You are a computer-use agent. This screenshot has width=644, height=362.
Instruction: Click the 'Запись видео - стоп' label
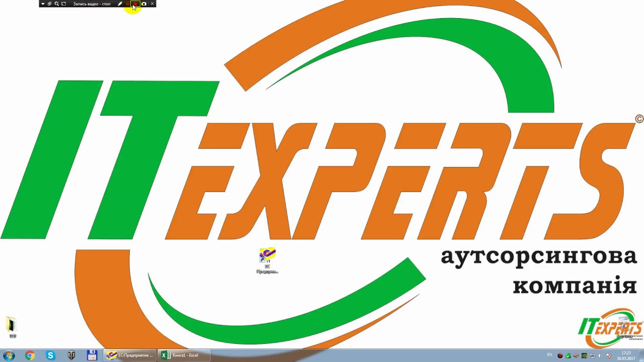[92, 4]
